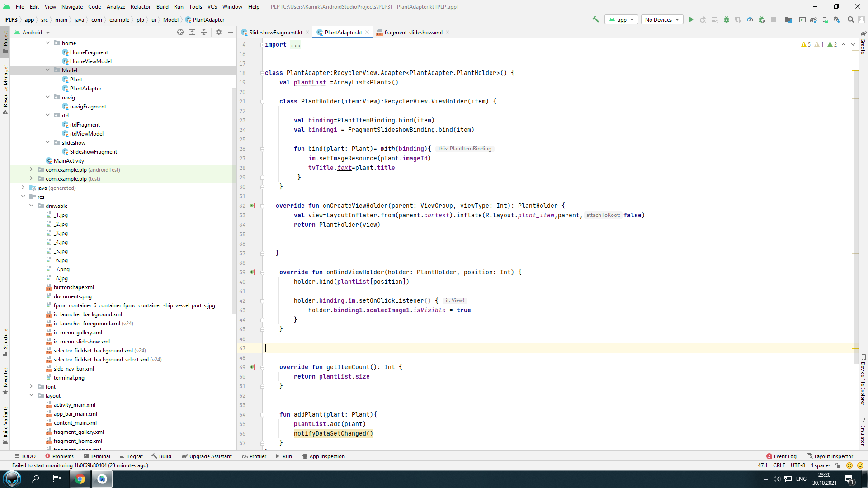Viewport: 868px width, 488px height.
Task: Click Sync Project with Gradle Files icon
Action: [x=813, y=19]
